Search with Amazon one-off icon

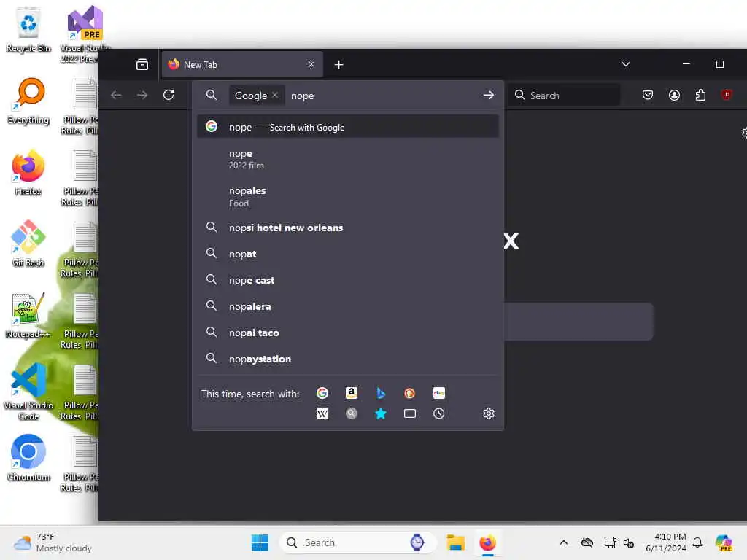pyautogui.click(x=352, y=393)
